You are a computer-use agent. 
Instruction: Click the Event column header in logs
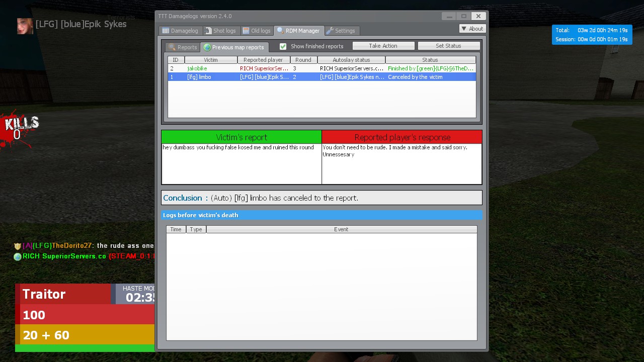click(x=341, y=229)
